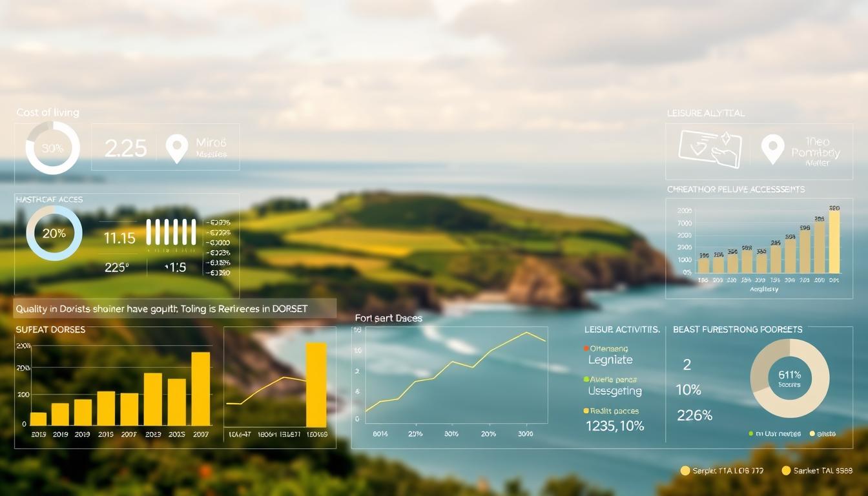The width and height of the screenshot is (868, 496).
Task: Expand the Chreathor Peluve Accesssents chart panel
Action: (x=735, y=189)
